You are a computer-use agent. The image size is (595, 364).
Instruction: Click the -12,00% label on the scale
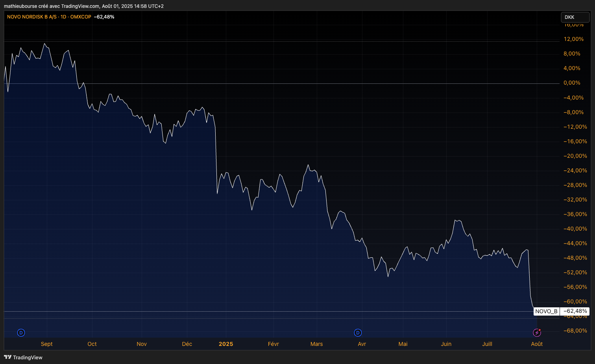coord(575,127)
